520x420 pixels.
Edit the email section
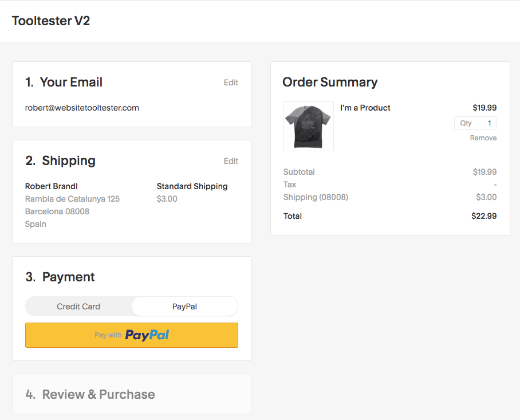click(x=231, y=83)
